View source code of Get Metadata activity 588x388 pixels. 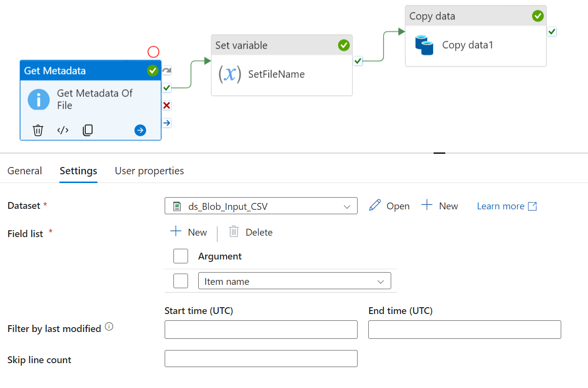[63, 130]
